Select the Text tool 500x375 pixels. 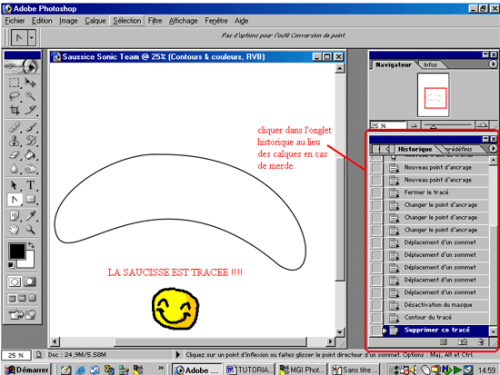point(30,185)
